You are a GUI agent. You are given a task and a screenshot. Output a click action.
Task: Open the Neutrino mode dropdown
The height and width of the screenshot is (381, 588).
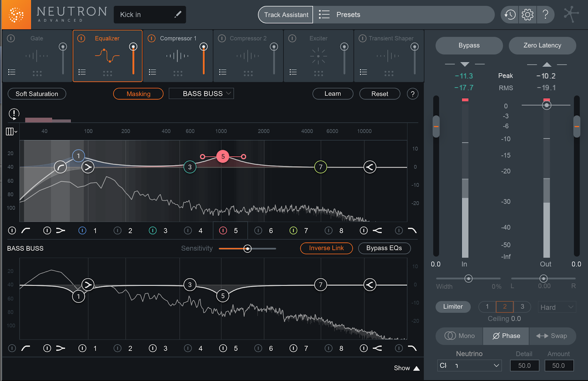469,366
